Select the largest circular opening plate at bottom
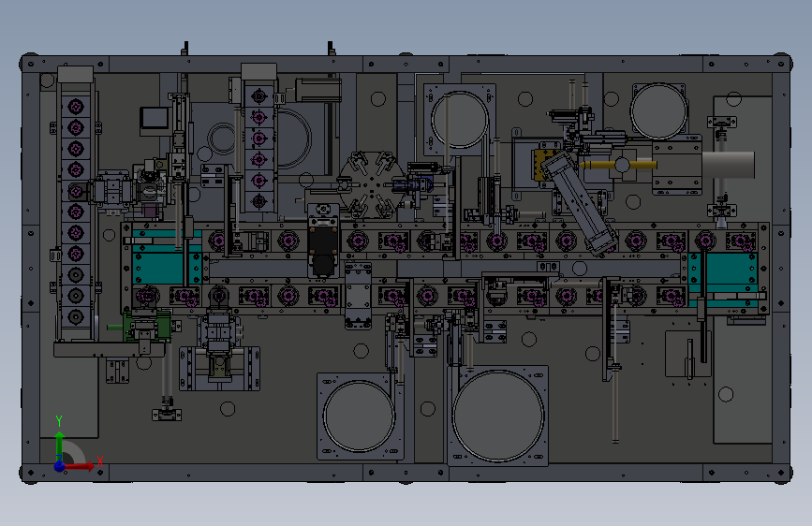This screenshot has width=812, height=526. pyautogui.click(x=498, y=416)
